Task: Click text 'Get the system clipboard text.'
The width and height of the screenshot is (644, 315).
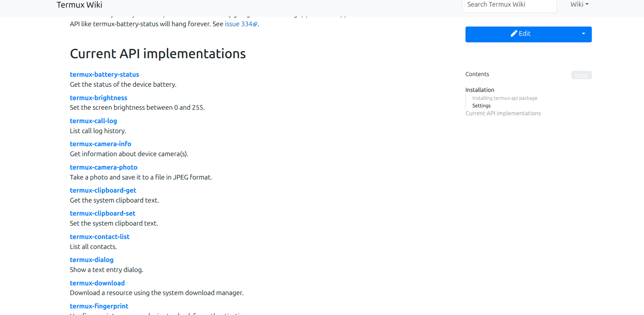Action: click(x=114, y=200)
